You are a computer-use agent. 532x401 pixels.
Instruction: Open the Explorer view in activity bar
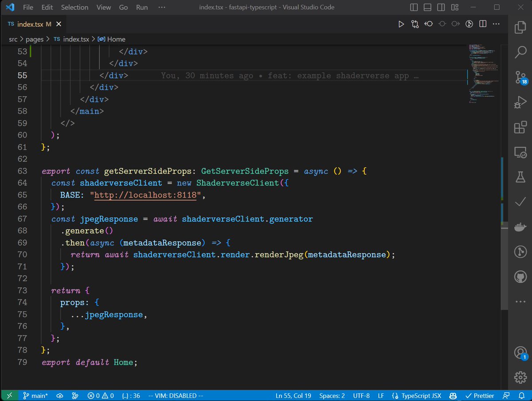pos(520,27)
